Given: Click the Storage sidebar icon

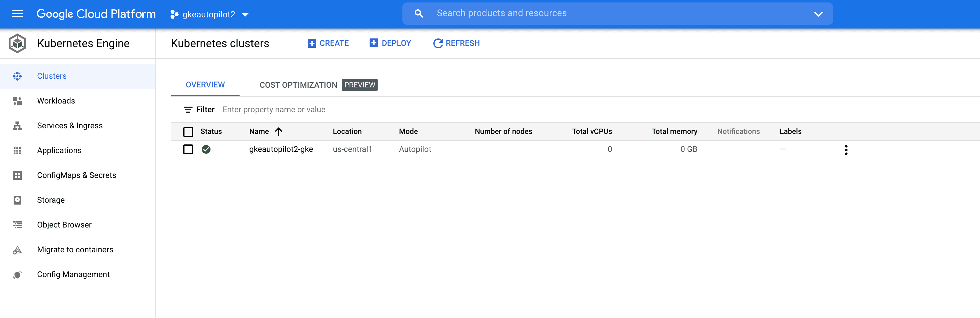Looking at the screenshot, I should pyautogui.click(x=17, y=200).
